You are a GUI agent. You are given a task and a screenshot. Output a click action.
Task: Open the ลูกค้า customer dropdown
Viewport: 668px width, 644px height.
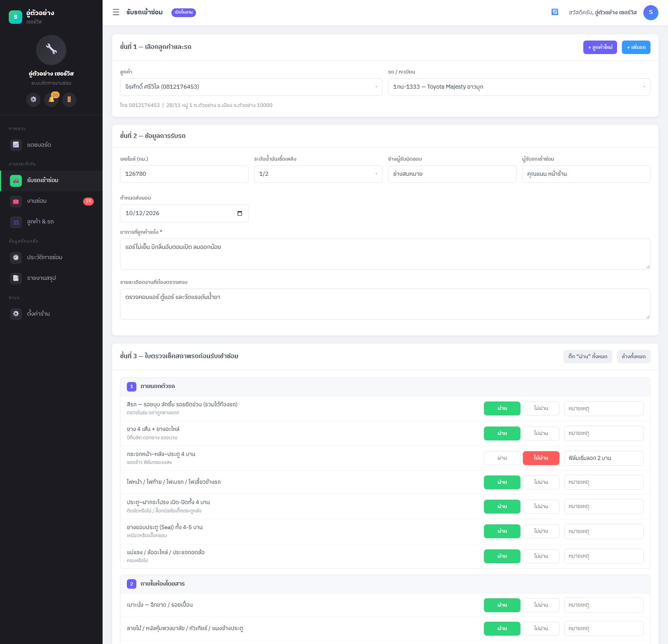point(251,87)
